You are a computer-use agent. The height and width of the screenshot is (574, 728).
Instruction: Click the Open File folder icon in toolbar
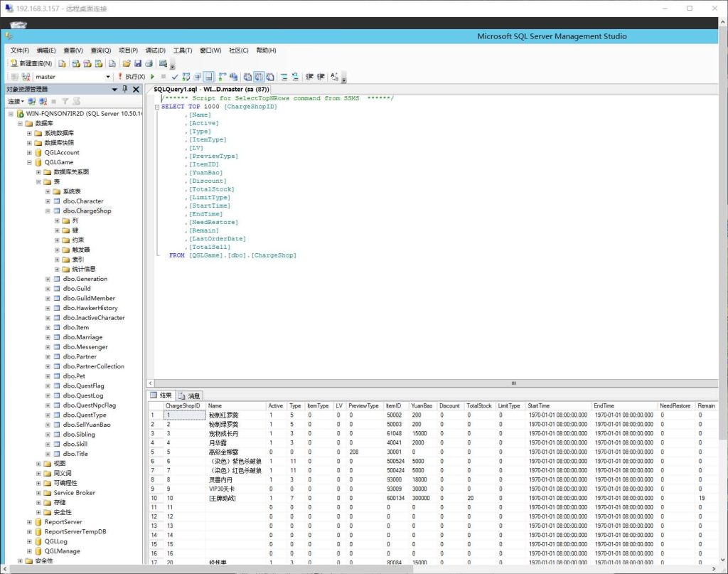126,63
